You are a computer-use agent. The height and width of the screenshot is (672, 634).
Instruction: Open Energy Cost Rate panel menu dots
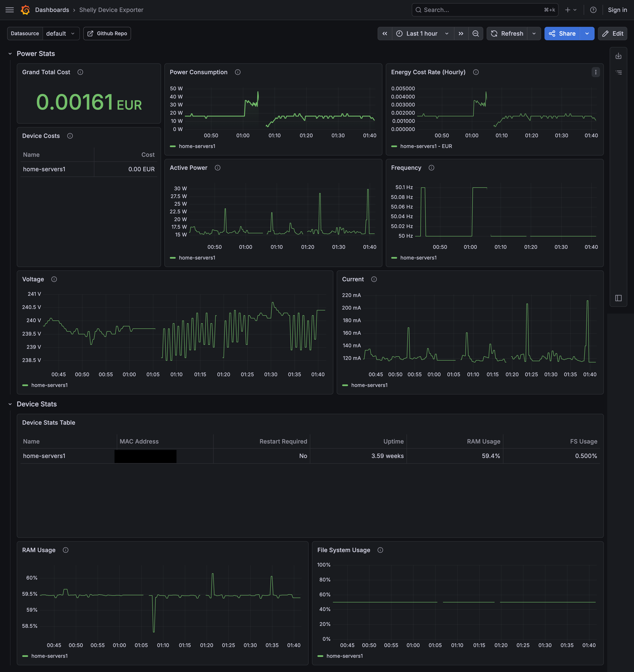596,72
